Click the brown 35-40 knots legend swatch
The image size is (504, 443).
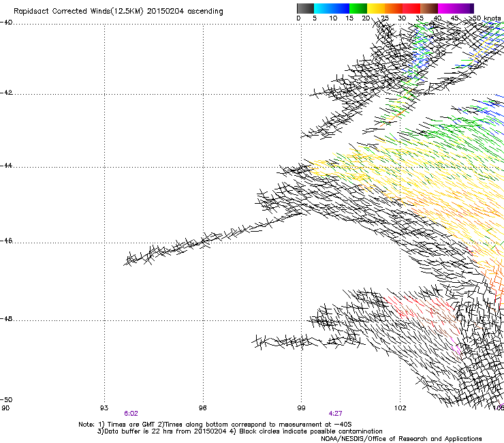429,8
